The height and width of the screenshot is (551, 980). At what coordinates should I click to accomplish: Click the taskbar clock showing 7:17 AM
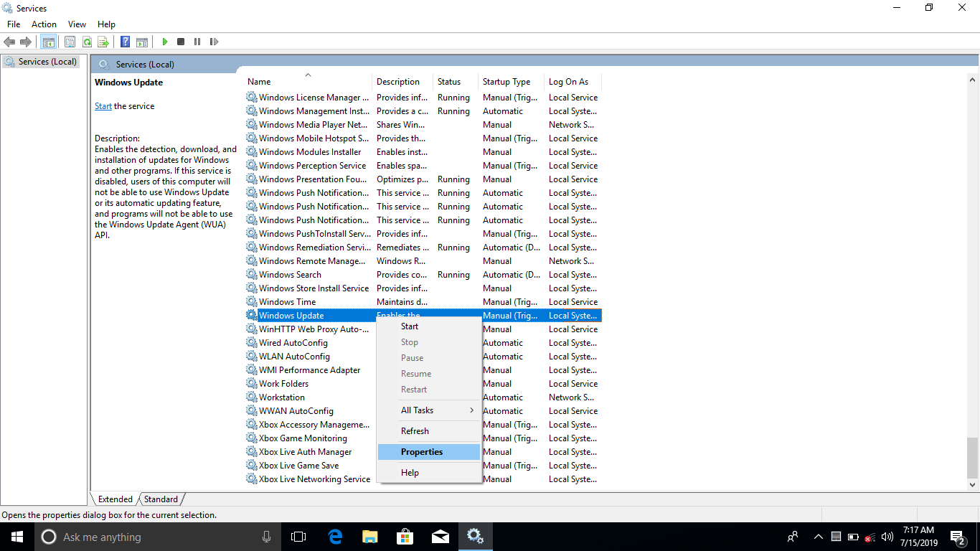point(918,537)
